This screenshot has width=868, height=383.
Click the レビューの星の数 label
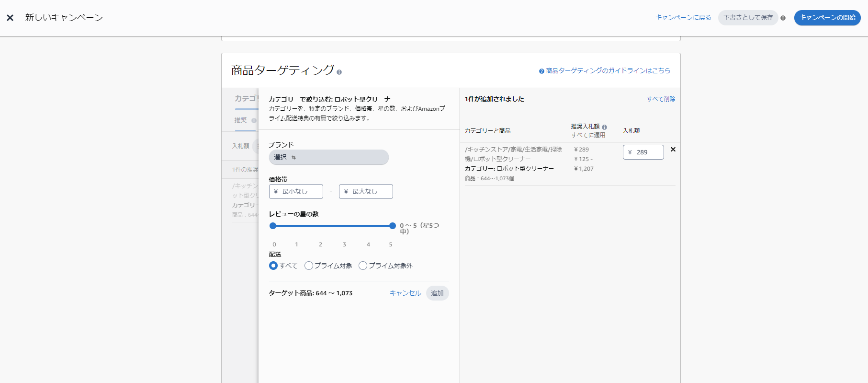(294, 214)
